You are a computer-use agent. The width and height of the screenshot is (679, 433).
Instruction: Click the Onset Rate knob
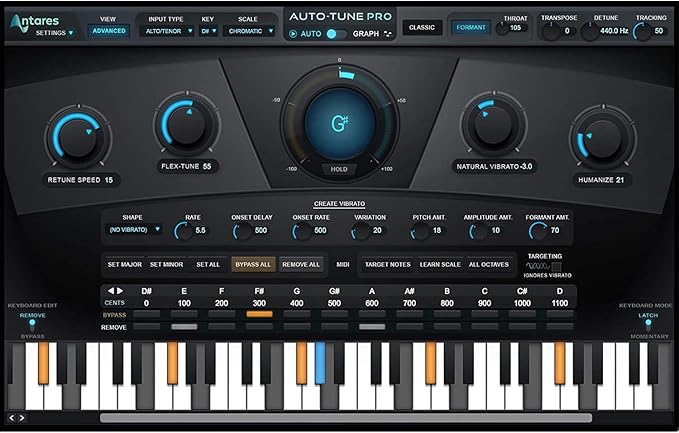[301, 231]
